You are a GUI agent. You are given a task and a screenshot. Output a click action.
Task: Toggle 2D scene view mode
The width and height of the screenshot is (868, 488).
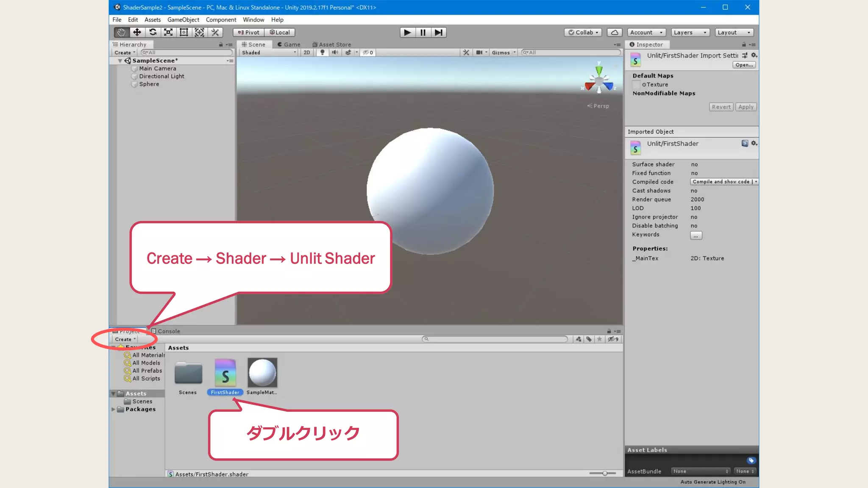click(307, 53)
